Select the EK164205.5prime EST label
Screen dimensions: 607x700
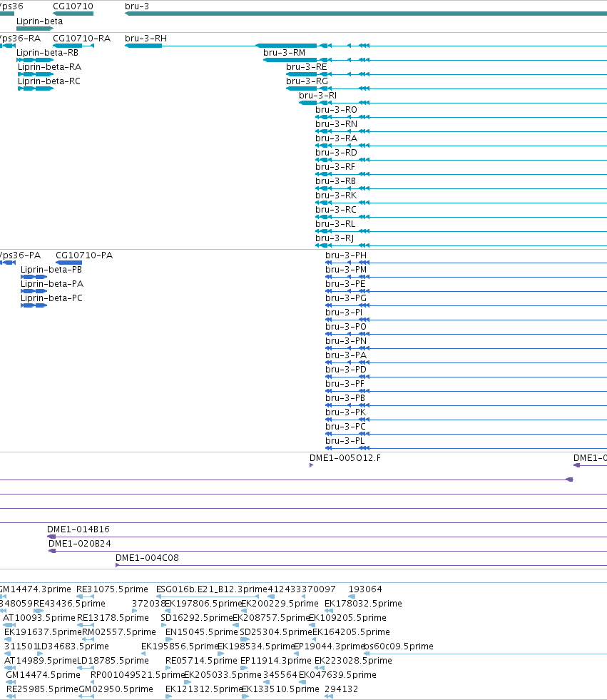pyautogui.click(x=351, y=632)
